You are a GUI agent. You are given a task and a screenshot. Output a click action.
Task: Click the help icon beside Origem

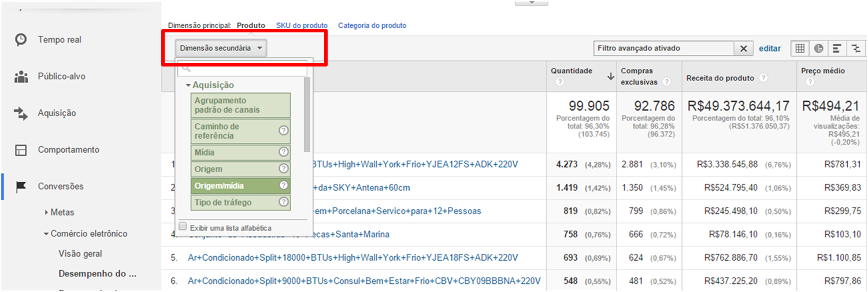click(283, 169)
